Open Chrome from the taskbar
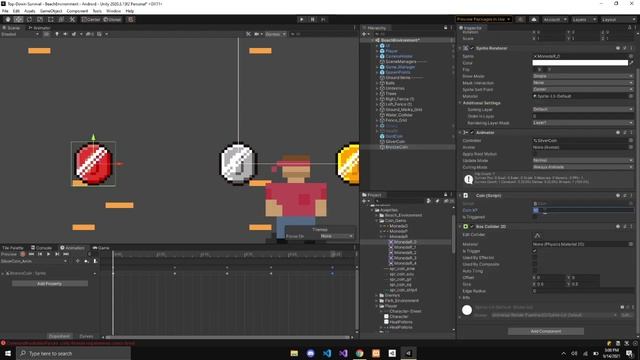Viewport: 640px width, 360px height. click(x=360, y=353)
